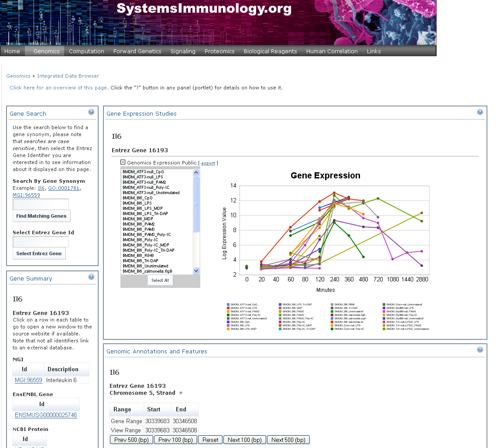Focus the gene synonym search field
This screenshot has width=497, height=448.
pos(41,204)
